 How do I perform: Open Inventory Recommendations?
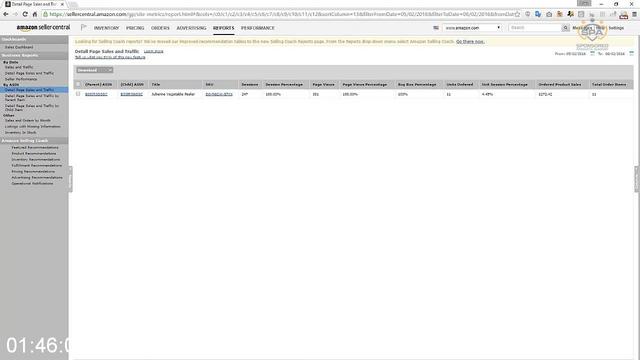pyautogui.click(x=36, y=160)
